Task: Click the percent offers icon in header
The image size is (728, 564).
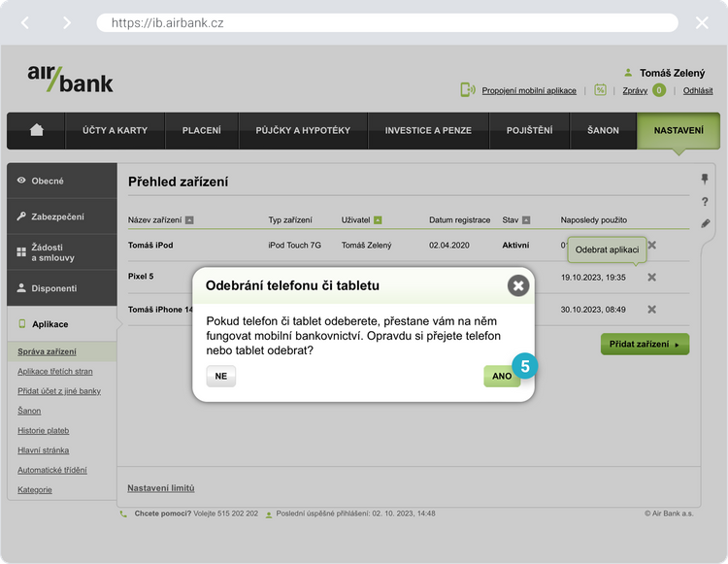Action: pyautogui.click(x=600, y=90)
